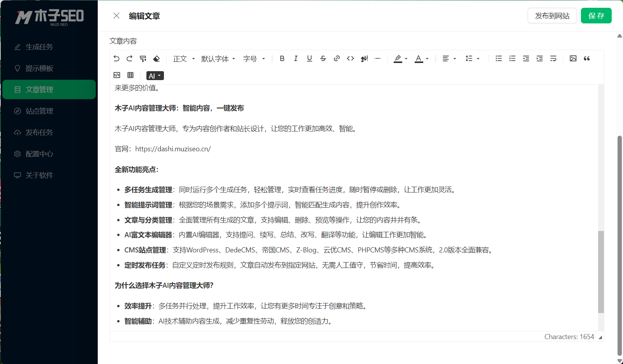Toggle the numbered list
This screenshot has width=623, height=364.
(512, 58)
